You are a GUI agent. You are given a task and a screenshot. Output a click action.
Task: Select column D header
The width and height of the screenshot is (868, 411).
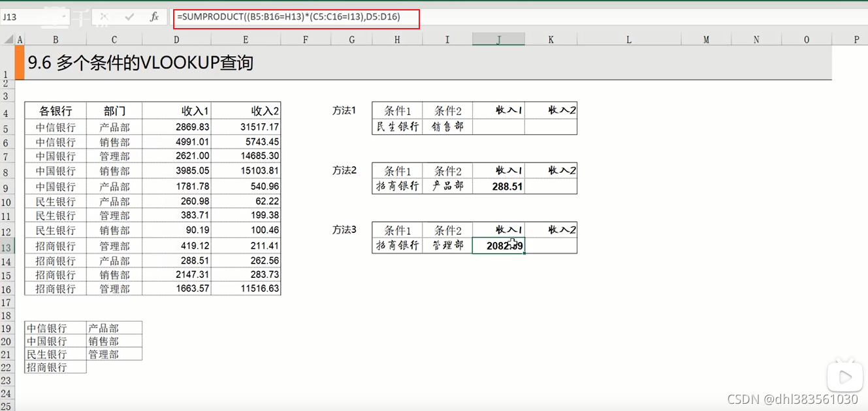coord(176,40)
